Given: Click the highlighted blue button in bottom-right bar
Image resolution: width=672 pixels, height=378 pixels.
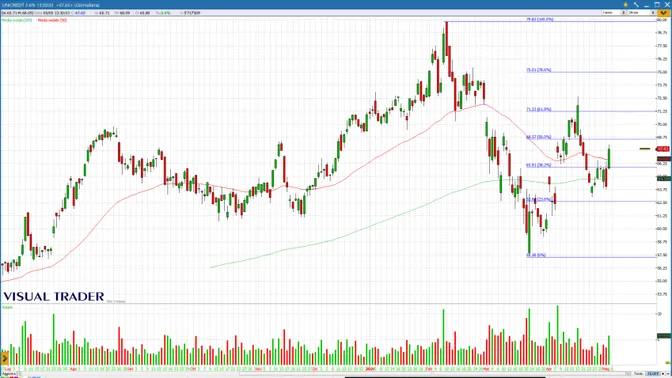Looking at the screenshot, I should (x=653, y=374).
